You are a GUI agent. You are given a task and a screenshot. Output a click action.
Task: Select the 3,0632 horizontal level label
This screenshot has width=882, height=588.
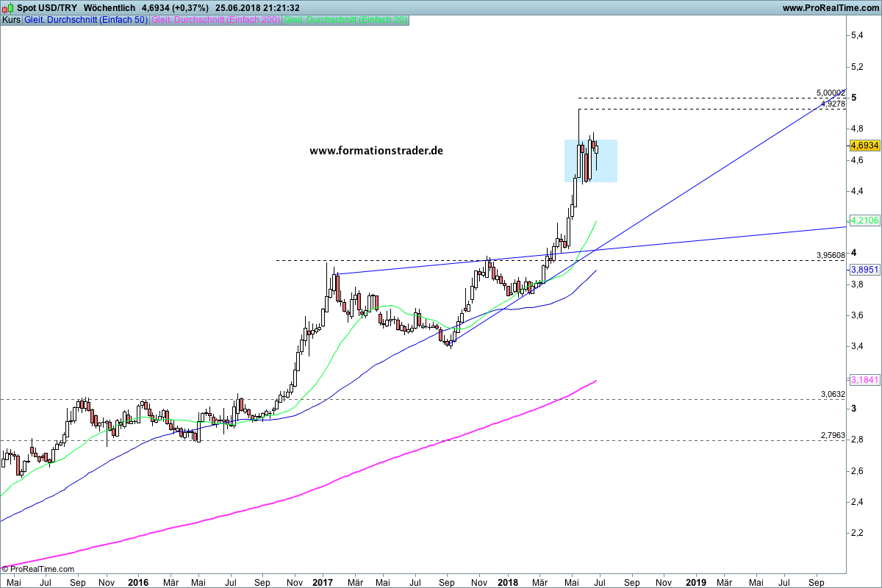click(x=833, y=395)
